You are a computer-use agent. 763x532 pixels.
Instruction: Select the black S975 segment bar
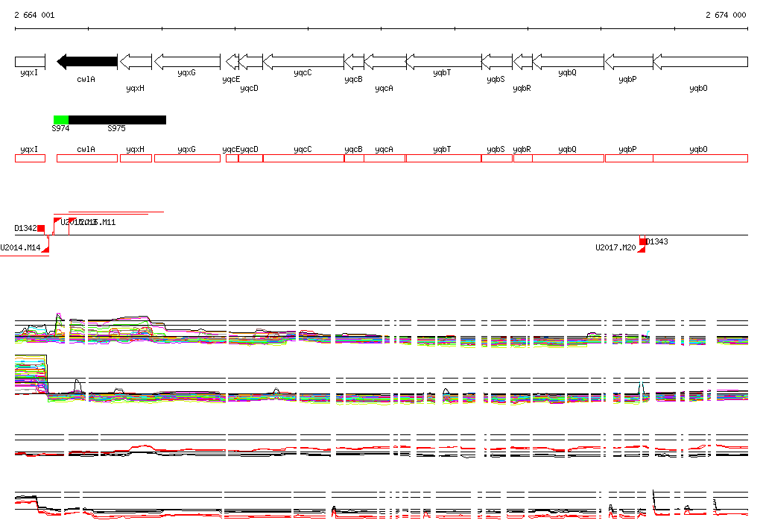click(x=117, y=120)
